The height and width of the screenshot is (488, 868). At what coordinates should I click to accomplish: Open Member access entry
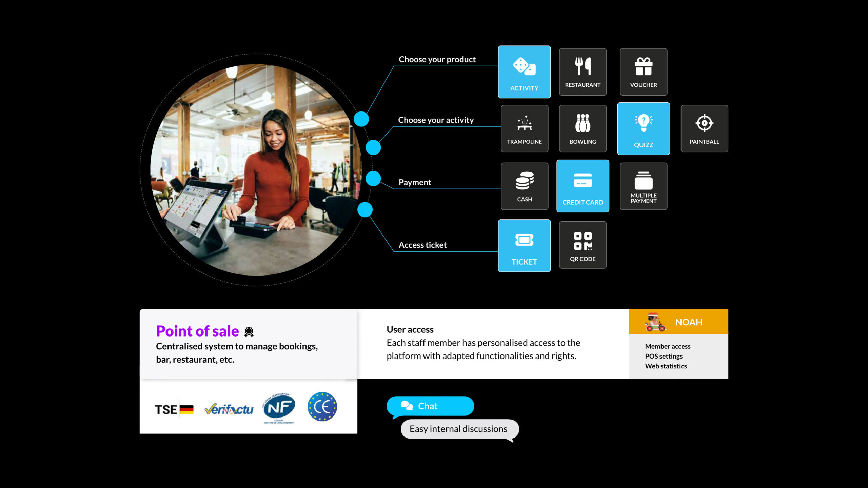point(668,346)
